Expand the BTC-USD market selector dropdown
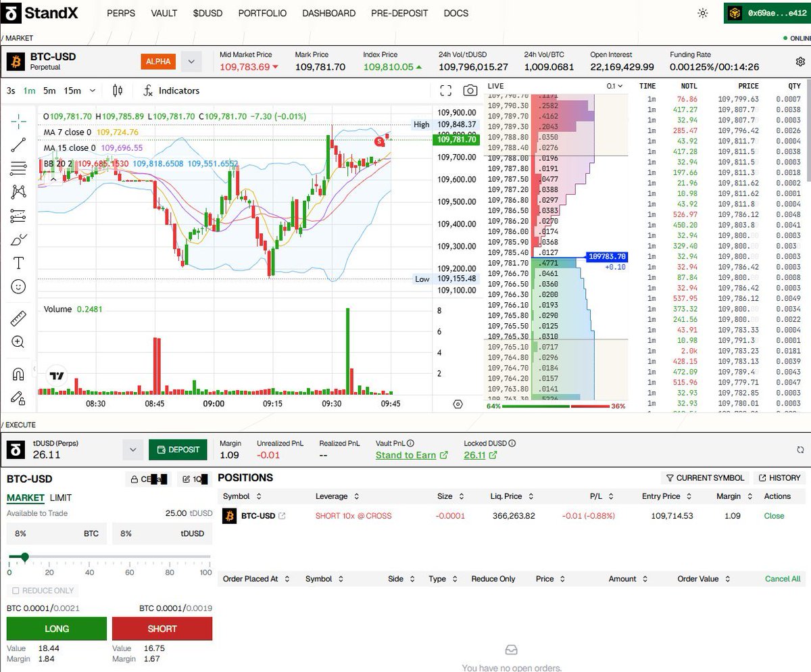The height and width of the screenshot is (672, 811). click(x=191, y=62)
